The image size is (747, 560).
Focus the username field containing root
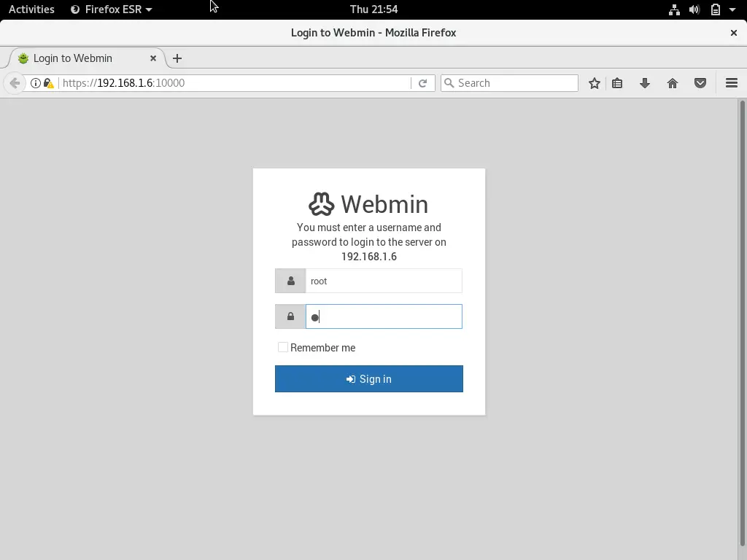click(x=384, y=281)
